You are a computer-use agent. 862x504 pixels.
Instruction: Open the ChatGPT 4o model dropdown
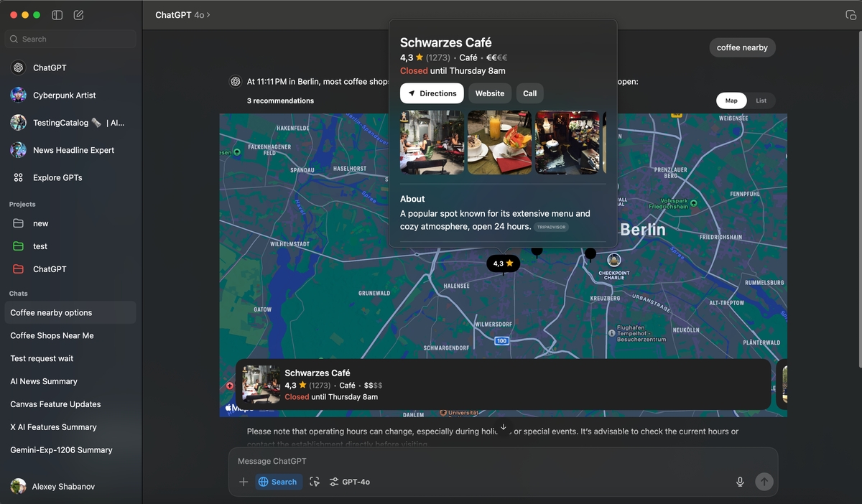point(183,15)
